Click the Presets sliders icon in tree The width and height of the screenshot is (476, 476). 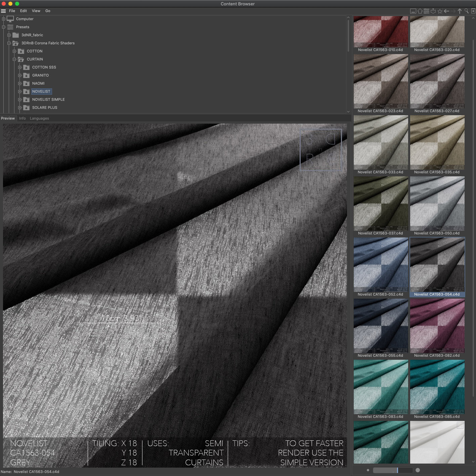10,27
